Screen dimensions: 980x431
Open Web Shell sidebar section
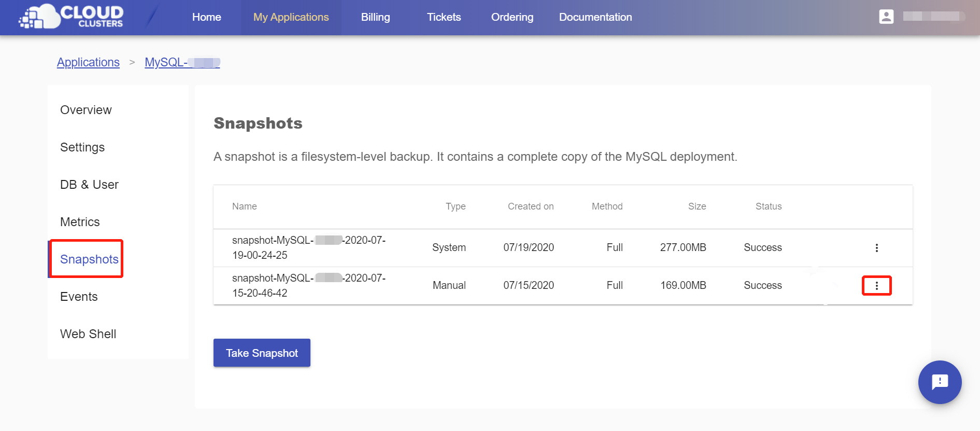pos(88,334)
